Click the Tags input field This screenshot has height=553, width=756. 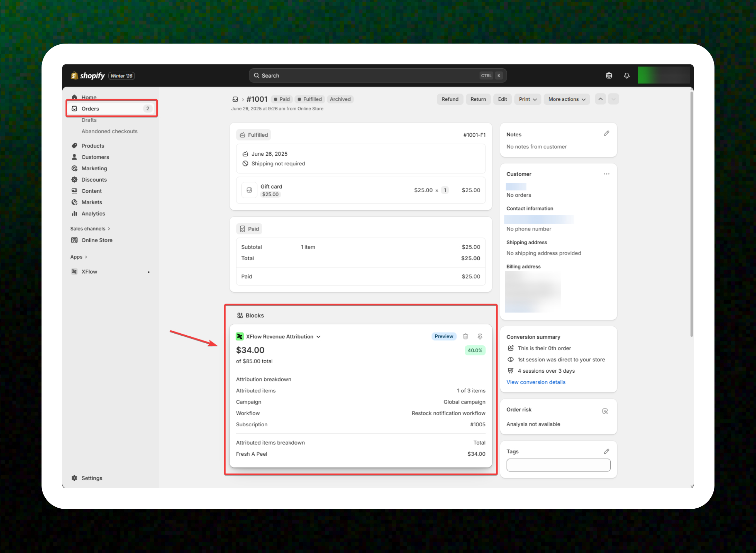tap(558, 465)
